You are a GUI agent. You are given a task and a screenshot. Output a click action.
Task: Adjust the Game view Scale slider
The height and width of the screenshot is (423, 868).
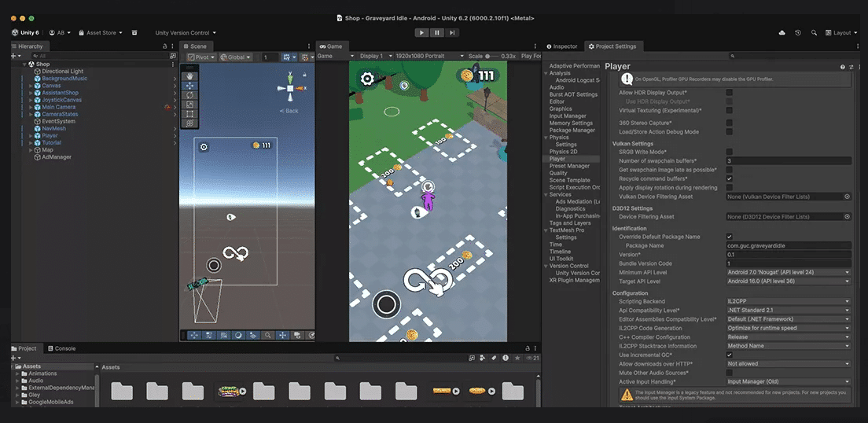tap(491, 56)
